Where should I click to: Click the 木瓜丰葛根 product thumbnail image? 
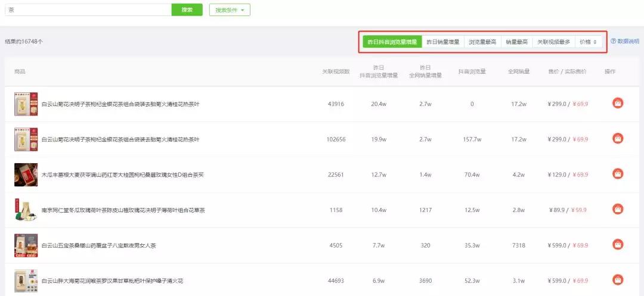pyautogui.click(x=26, y=175)
